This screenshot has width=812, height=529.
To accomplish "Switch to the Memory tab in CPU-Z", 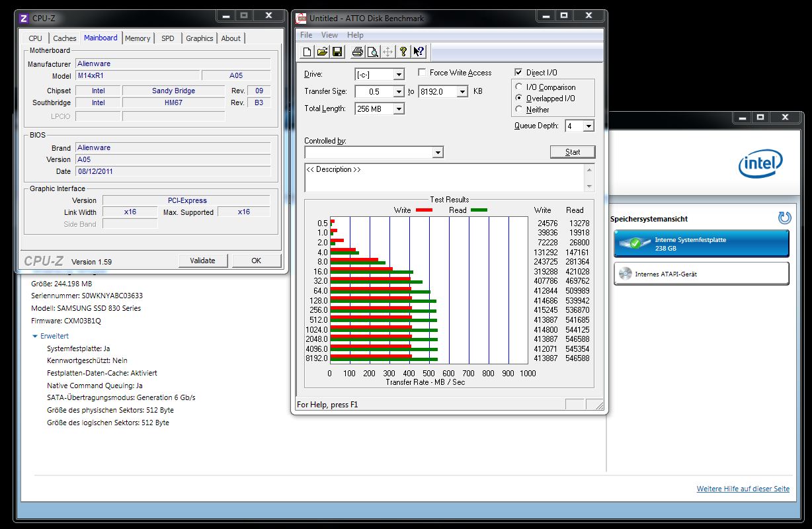I will [x=138, y=38].
